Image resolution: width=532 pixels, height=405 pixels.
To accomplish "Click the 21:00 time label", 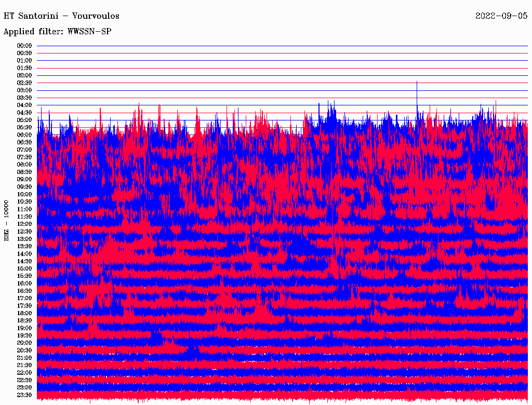I will 24,358.
